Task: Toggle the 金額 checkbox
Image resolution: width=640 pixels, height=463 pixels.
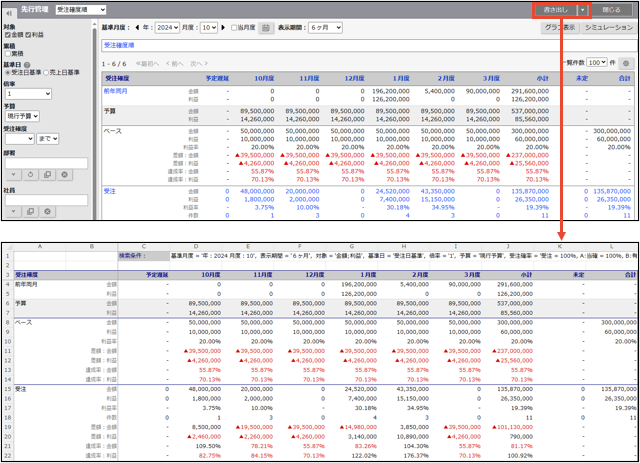Action: click(7, 35)
